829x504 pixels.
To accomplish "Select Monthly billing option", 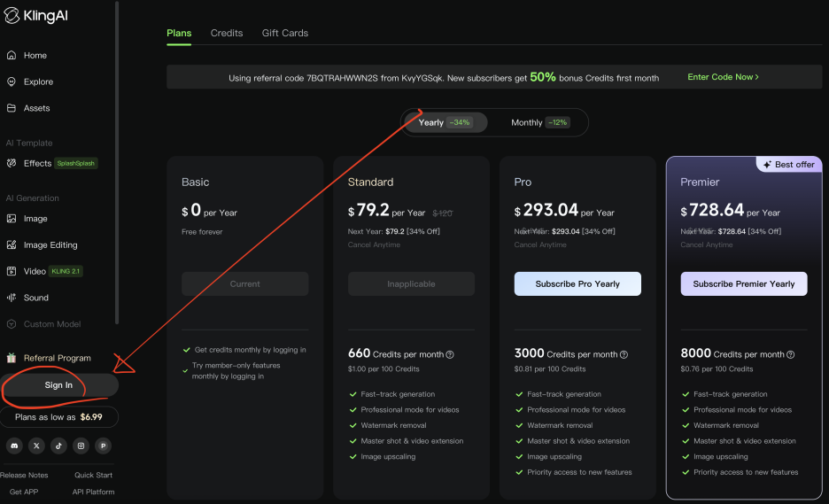I will click(x=539, y=123).
